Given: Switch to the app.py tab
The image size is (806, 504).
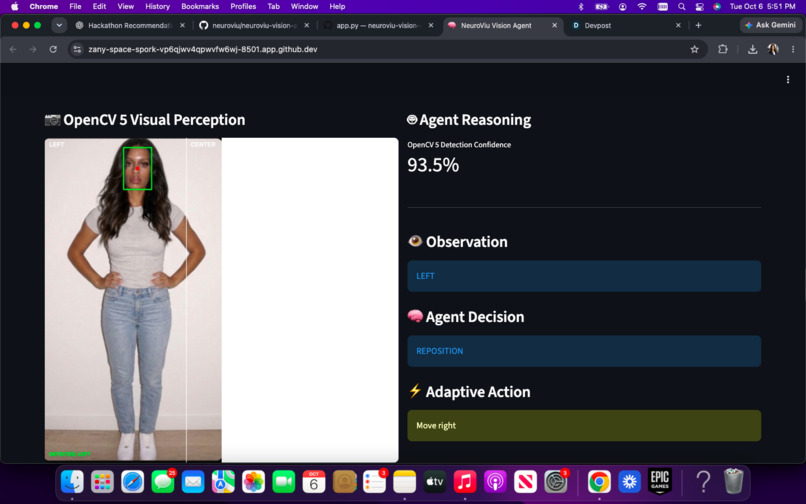Looking at the screenshot, I should click(378, 25).
